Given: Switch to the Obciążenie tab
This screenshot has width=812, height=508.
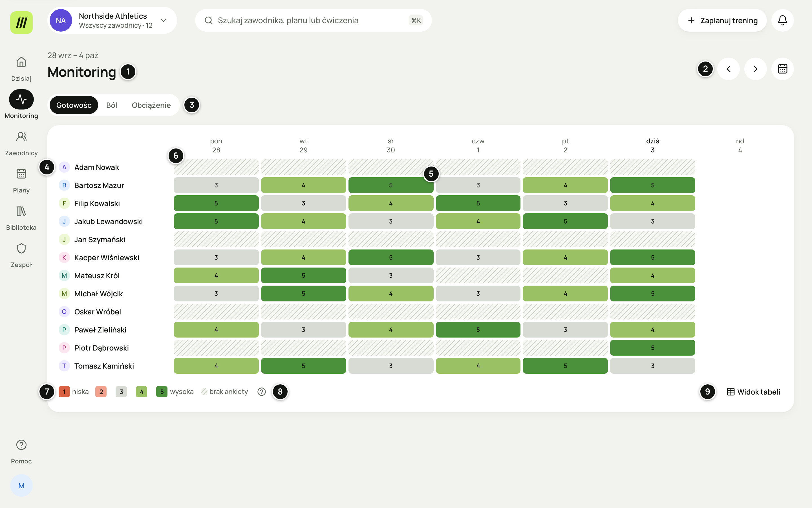Looking at the screenshot, I should [151, 105].
